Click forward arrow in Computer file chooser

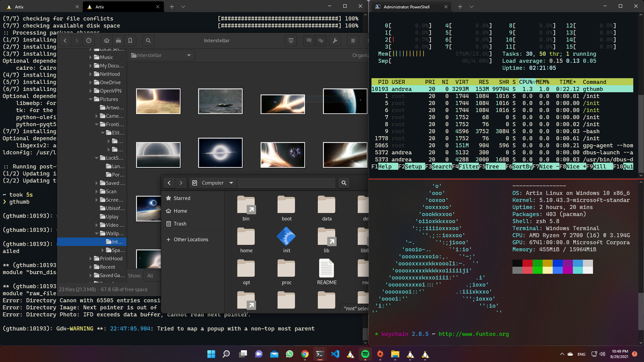(x=181, y=183)
